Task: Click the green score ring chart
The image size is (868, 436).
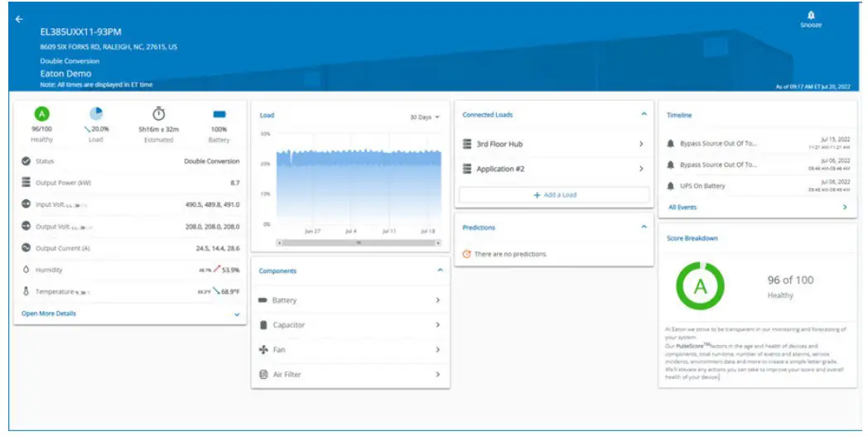Action: tap(700, 286)
